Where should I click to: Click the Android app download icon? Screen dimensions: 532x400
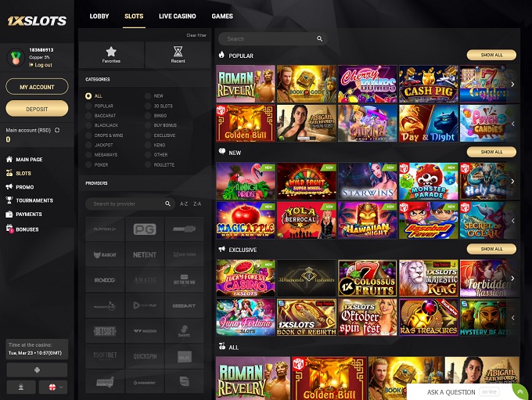37,369
